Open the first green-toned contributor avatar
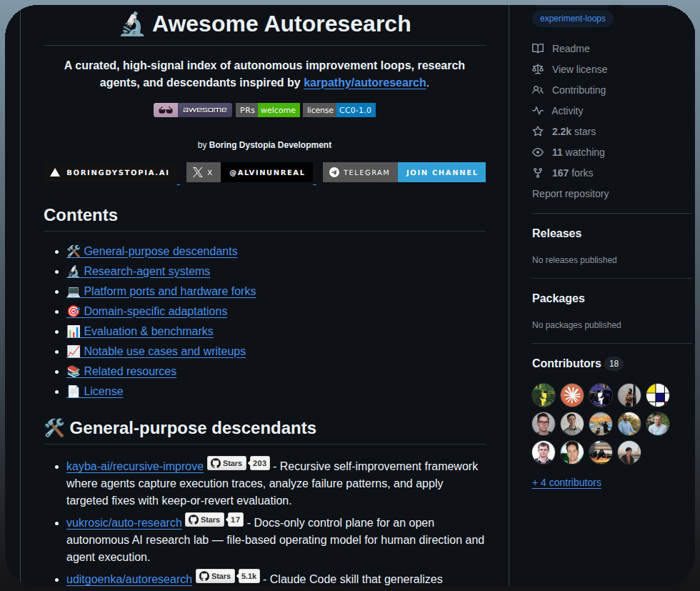700x591 pixels. point(544,395)
